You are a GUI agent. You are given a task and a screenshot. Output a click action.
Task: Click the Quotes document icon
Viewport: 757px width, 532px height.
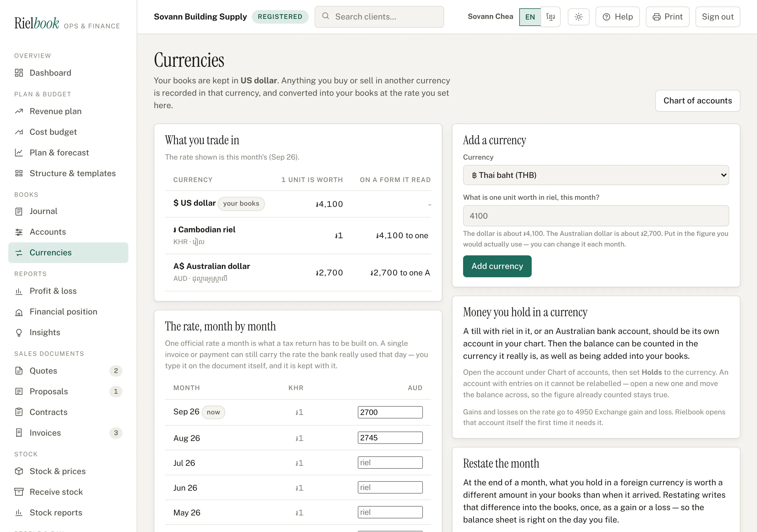pos(19,371)
